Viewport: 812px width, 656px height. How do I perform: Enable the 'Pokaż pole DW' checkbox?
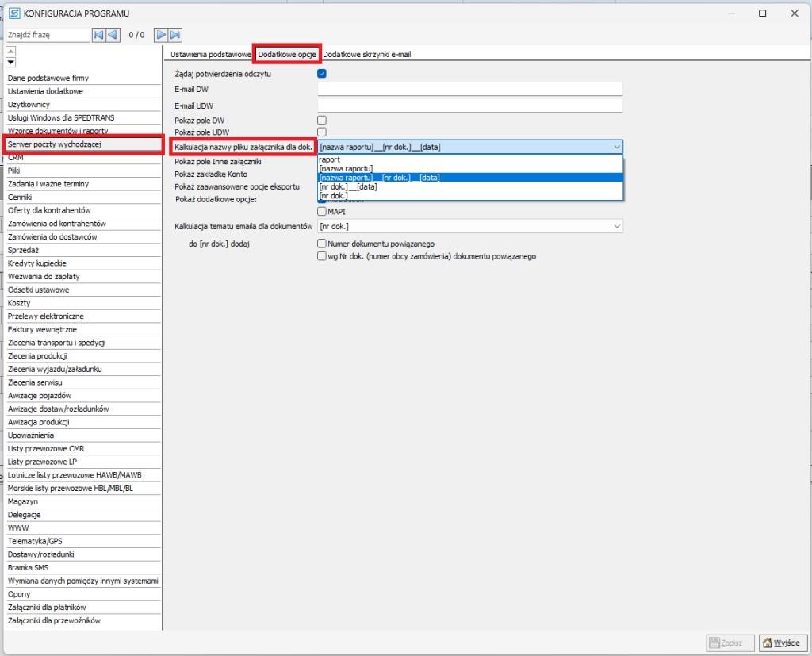tap(322, 121)
